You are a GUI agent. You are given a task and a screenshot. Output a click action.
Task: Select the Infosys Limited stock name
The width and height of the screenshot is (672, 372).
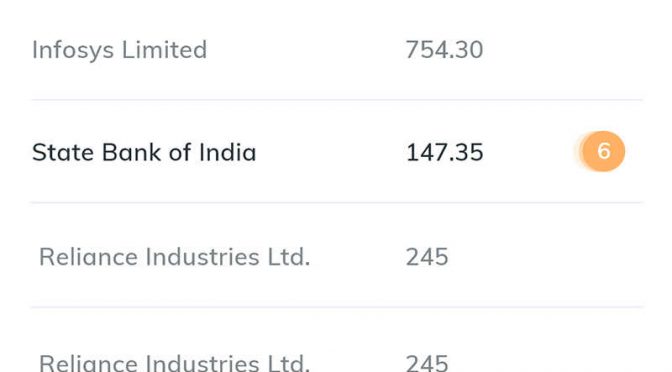pos(120,50)
